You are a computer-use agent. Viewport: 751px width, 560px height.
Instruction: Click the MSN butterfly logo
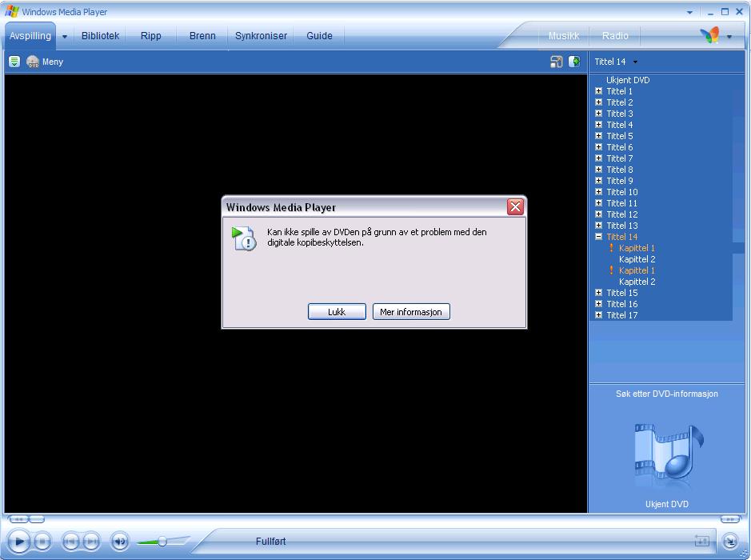coord(710,35)
